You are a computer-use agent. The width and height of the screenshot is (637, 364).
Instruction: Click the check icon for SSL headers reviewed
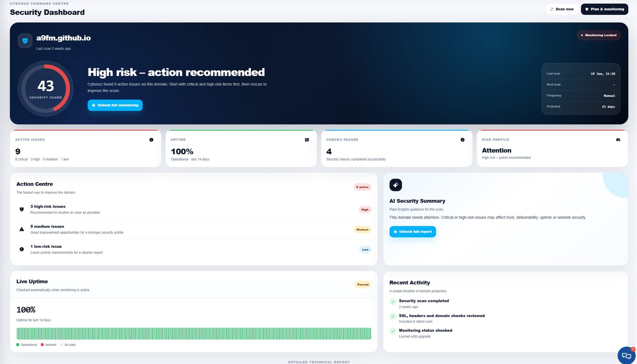pos(393,316)
